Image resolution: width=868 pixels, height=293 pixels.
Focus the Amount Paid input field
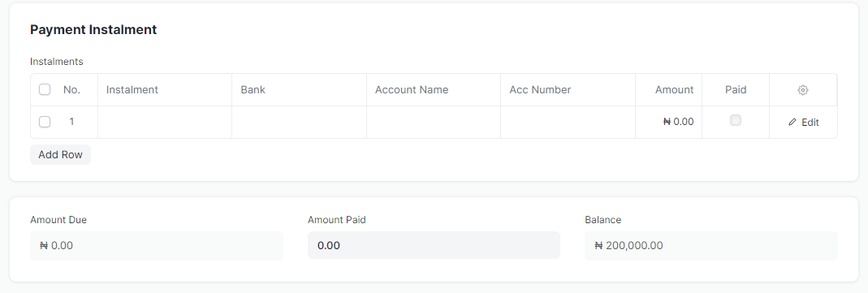tap(434, 245)
